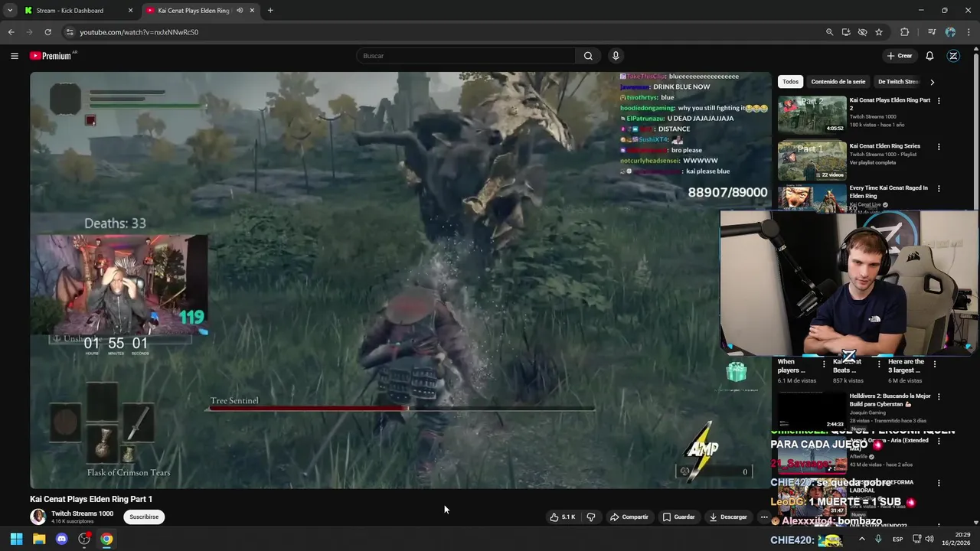This screenshot has width=980, height=551.
Task: Click the Twitch Streams 1000 channel avatar
Action: pos(38,517)
